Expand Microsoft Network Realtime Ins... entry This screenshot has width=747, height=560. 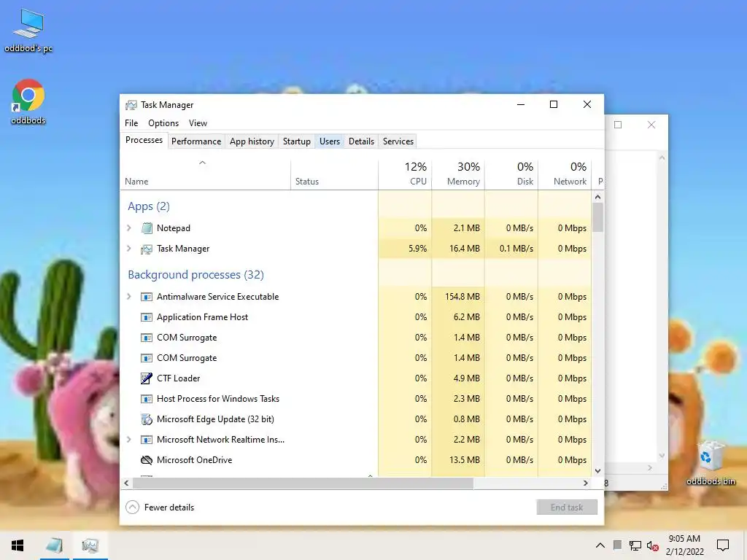pyautogui.click(x=128, y=440)
